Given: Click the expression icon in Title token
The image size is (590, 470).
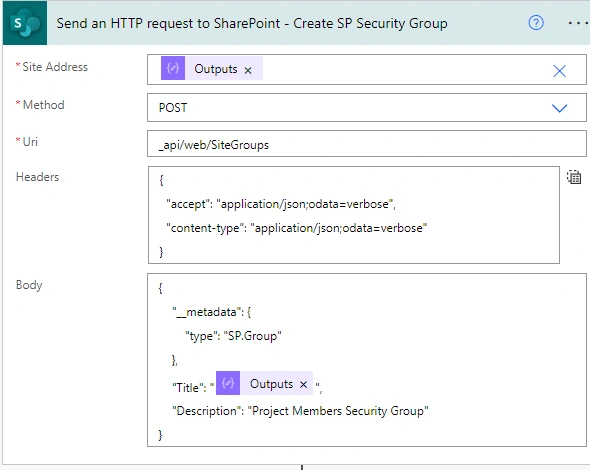Looking at the screenshot, I should (x=228, y=383).
